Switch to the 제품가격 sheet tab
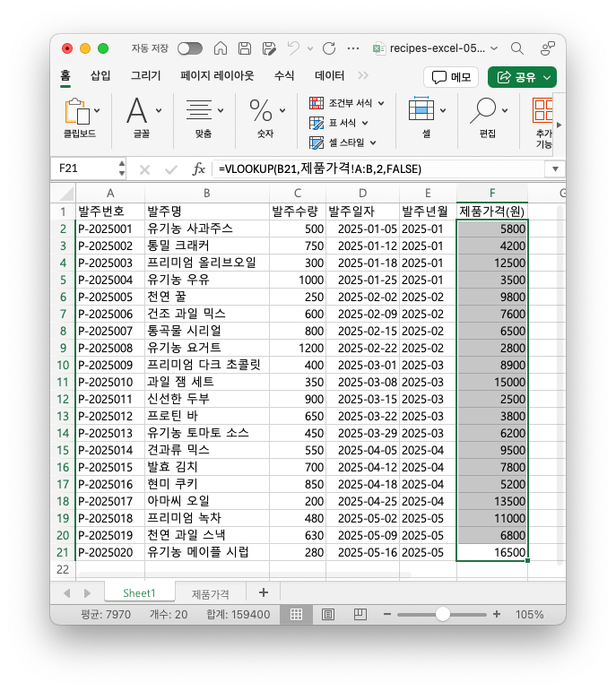The width and height of the screenshot is (616, 691). tap(210, 592)
